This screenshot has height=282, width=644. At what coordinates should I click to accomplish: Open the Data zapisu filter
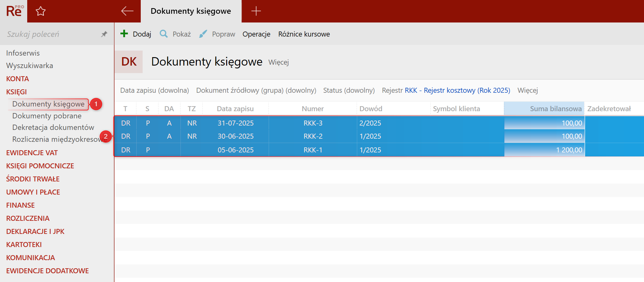(155, 90)
